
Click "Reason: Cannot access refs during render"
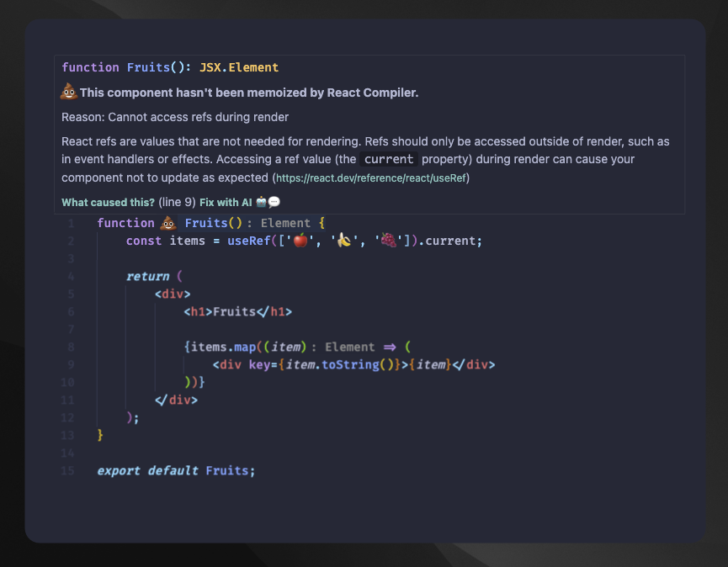175,117
